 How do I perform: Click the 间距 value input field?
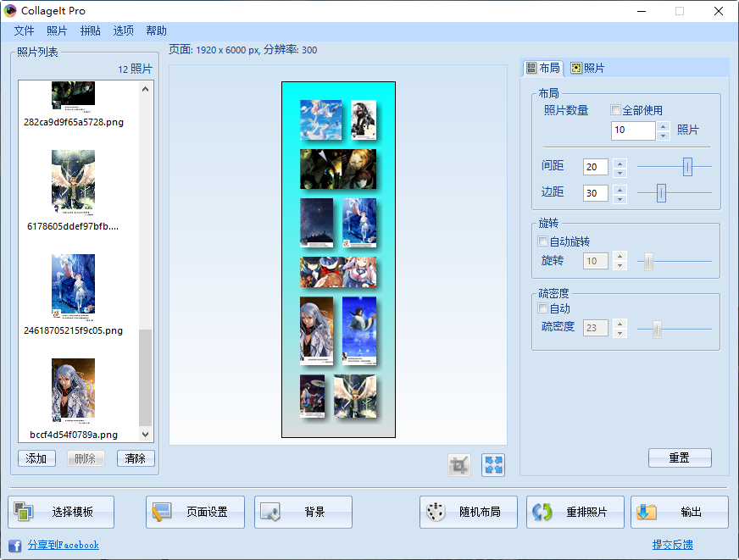point(595,167)
